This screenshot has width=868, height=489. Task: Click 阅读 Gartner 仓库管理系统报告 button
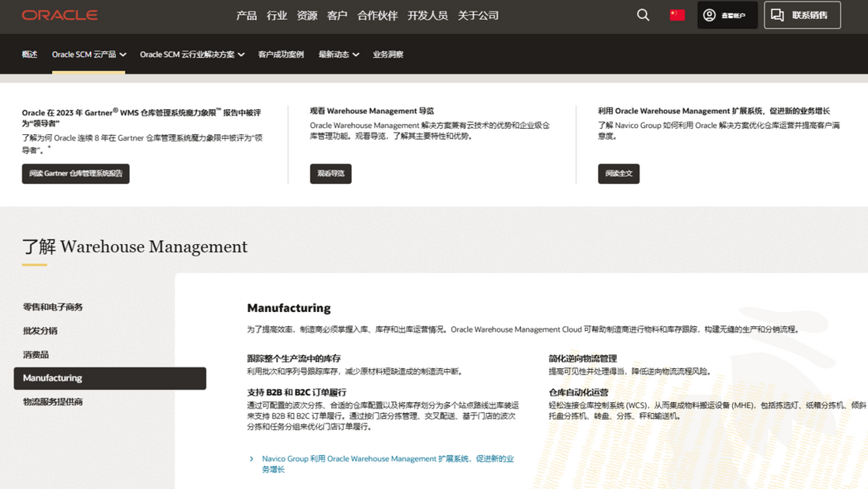point(76,174)
